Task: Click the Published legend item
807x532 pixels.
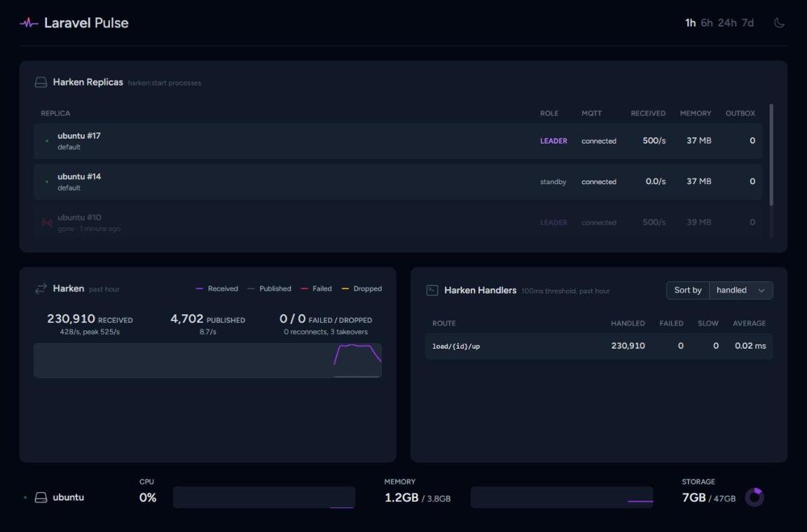Action: [269, 288]
